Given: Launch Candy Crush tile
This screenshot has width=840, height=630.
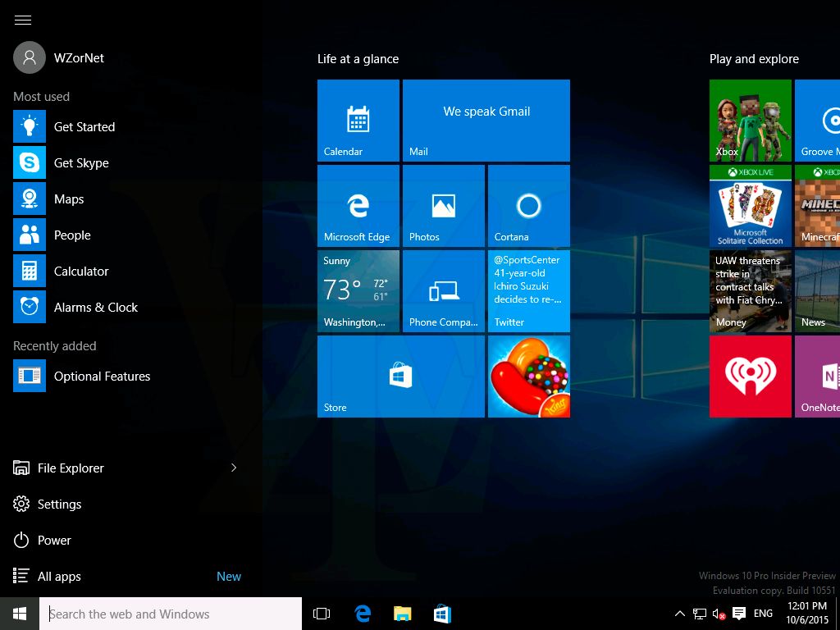Looking at the screenshot, I should coord(528,377).
